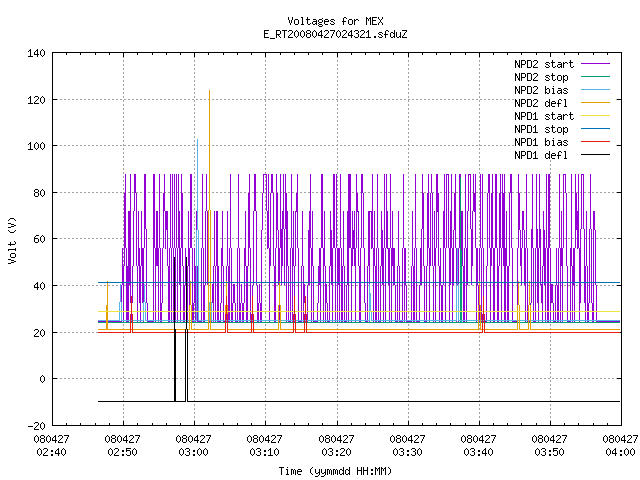This screenshot has height=480, width=640.
Task: Click the chart title 'Voltages for MEX'
Action: [x=335, y=21]
